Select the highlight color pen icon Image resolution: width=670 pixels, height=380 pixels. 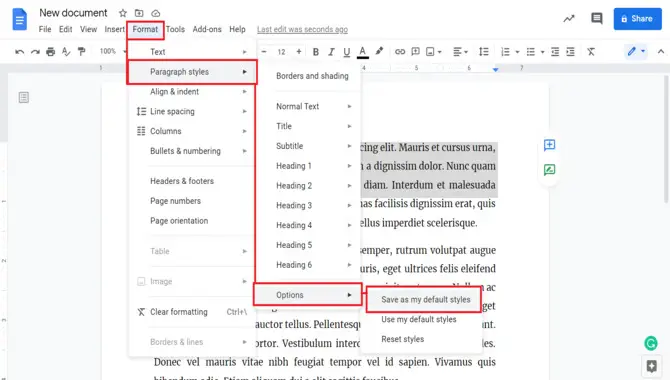[x=379, y=51]
